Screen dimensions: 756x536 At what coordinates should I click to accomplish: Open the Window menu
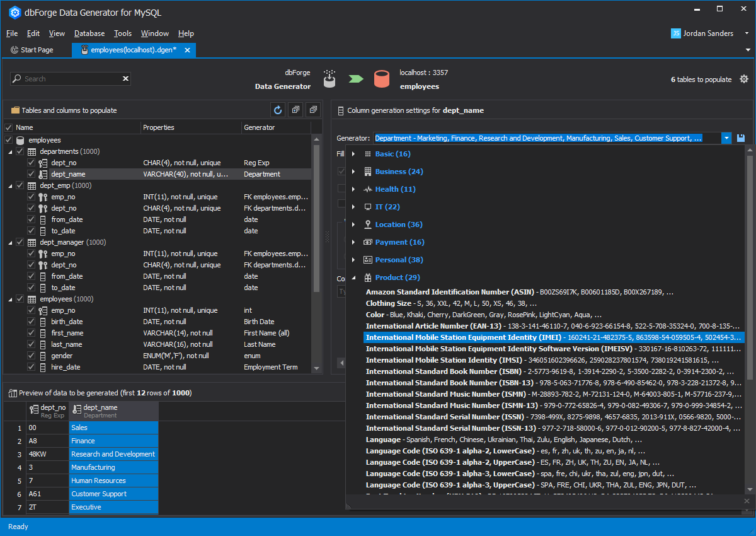point(155,33)
